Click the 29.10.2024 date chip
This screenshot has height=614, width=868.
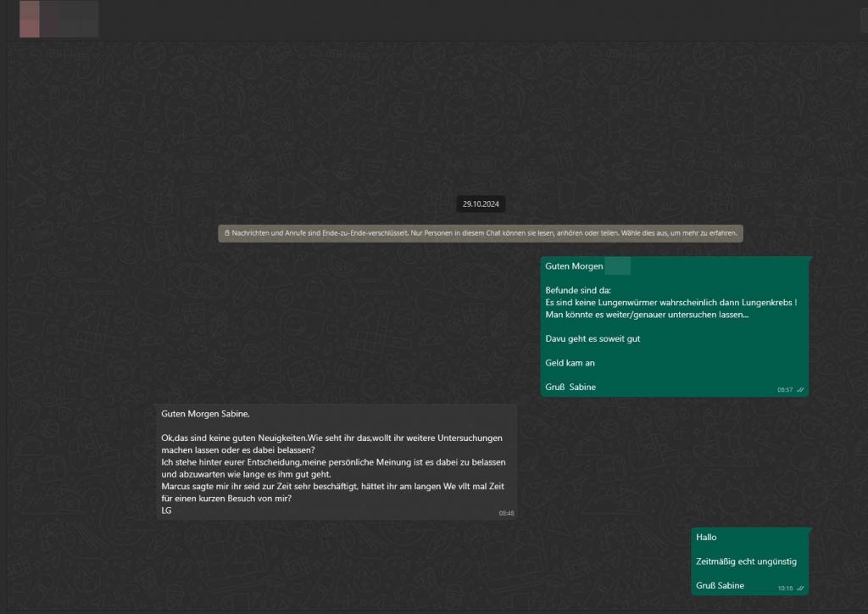pos(481,204)
